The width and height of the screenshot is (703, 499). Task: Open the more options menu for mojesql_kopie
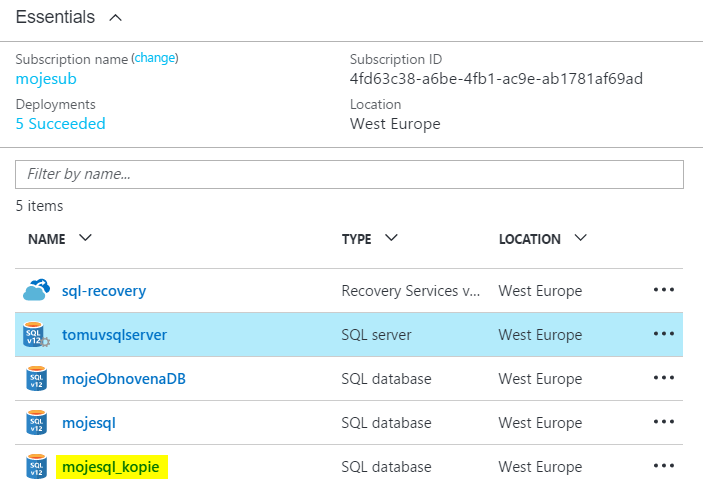pyautogui.click(x=664, y=465)
